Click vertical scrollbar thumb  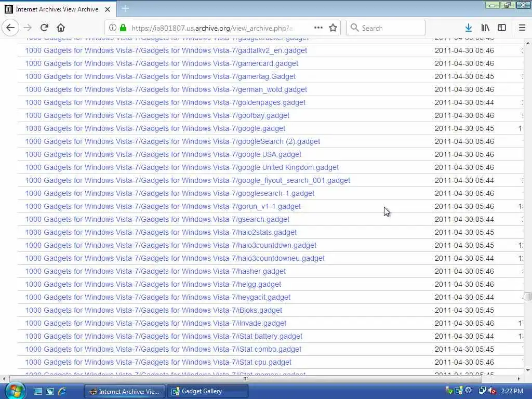click(x=528, y=296)
